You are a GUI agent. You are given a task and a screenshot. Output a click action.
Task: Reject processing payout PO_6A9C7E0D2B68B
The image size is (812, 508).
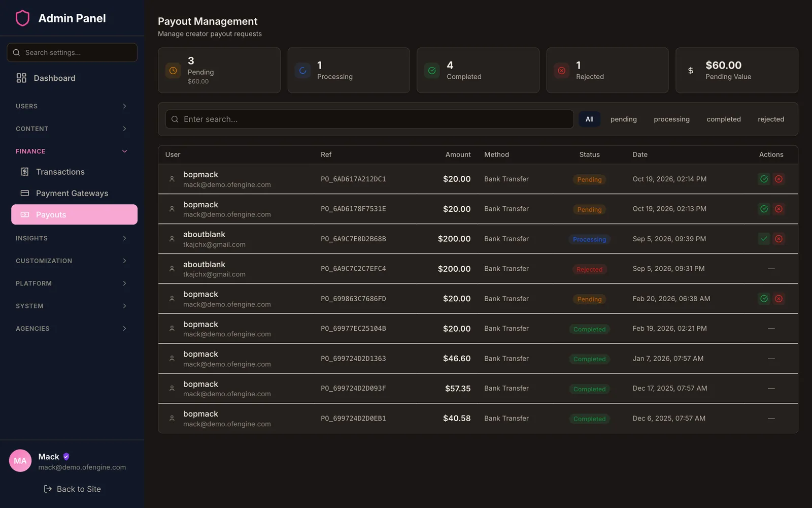coord(779,239)
